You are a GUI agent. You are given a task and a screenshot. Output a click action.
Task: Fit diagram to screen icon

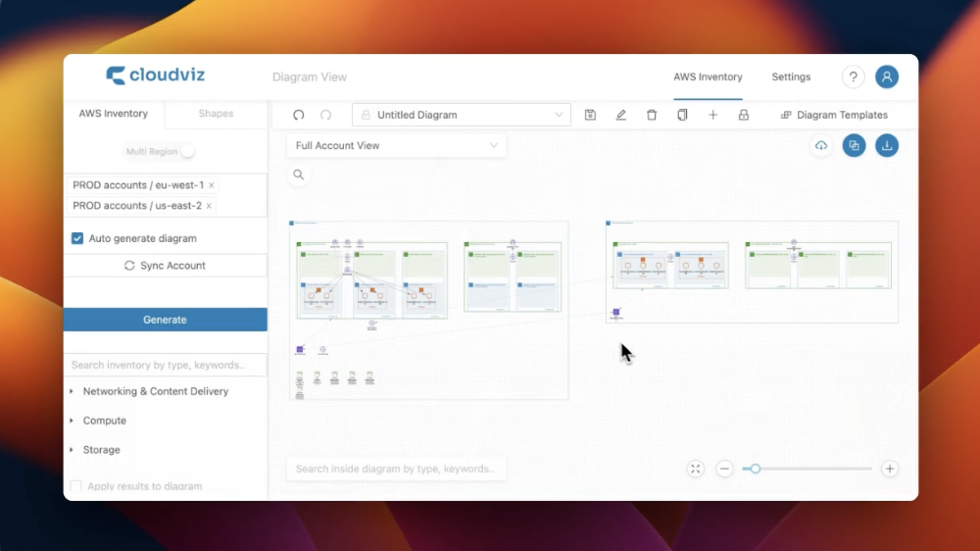695,469
